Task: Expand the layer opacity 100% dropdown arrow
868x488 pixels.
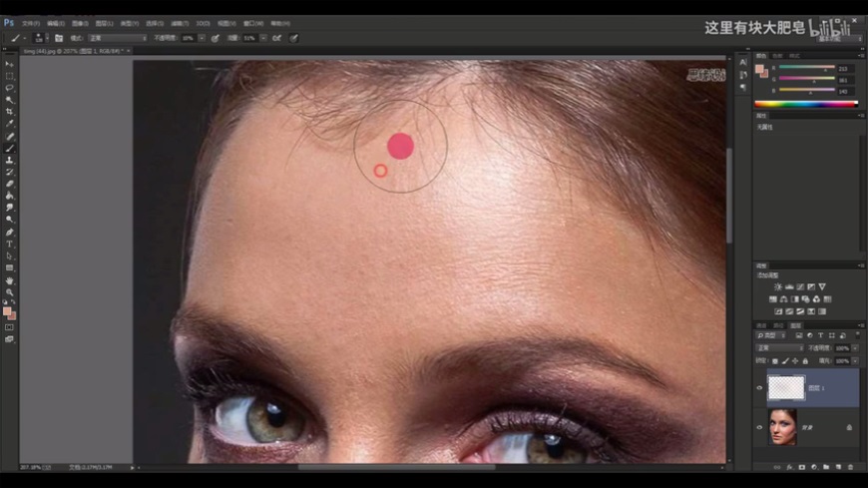Action: 856,348
